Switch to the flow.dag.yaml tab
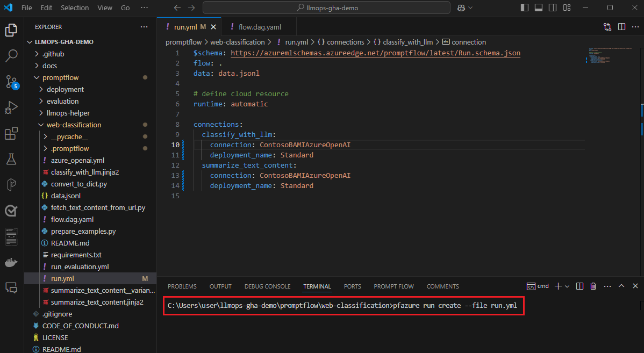Screen dimensions: 644x353 tap(259, 27)
